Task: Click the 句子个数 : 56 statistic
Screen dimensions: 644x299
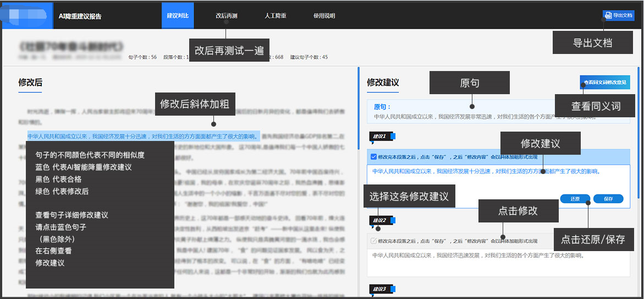Action: click(x=142, y=57)
